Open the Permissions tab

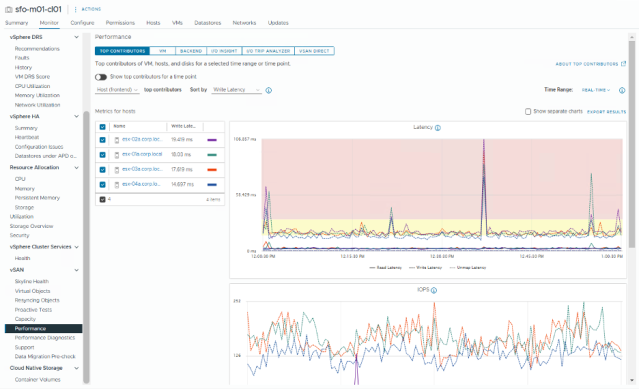(120, 23)
